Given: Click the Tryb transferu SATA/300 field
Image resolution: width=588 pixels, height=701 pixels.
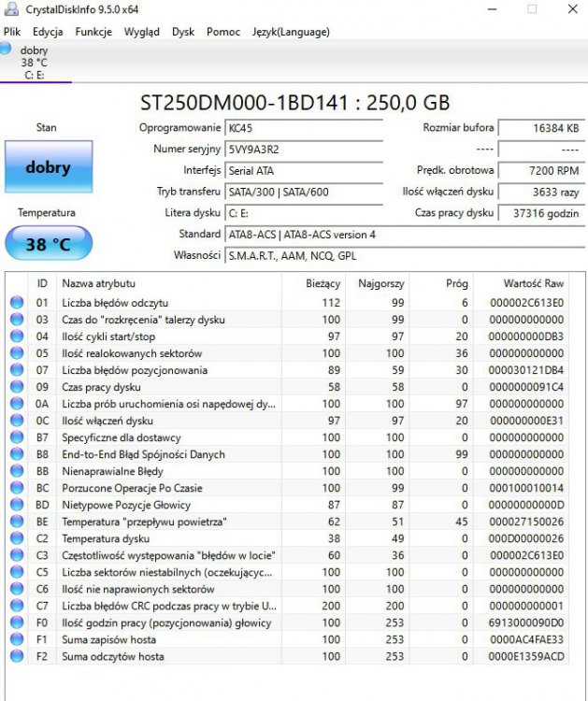Looking at the screenshot, I should pyautogui.click(x=304, y=192).
